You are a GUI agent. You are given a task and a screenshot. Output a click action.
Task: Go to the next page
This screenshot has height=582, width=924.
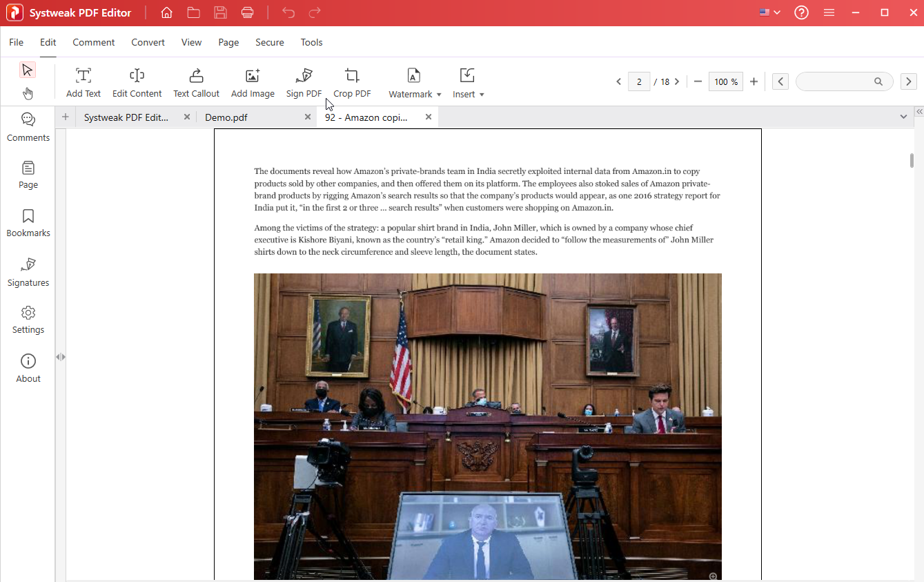(x=677, y=81)
